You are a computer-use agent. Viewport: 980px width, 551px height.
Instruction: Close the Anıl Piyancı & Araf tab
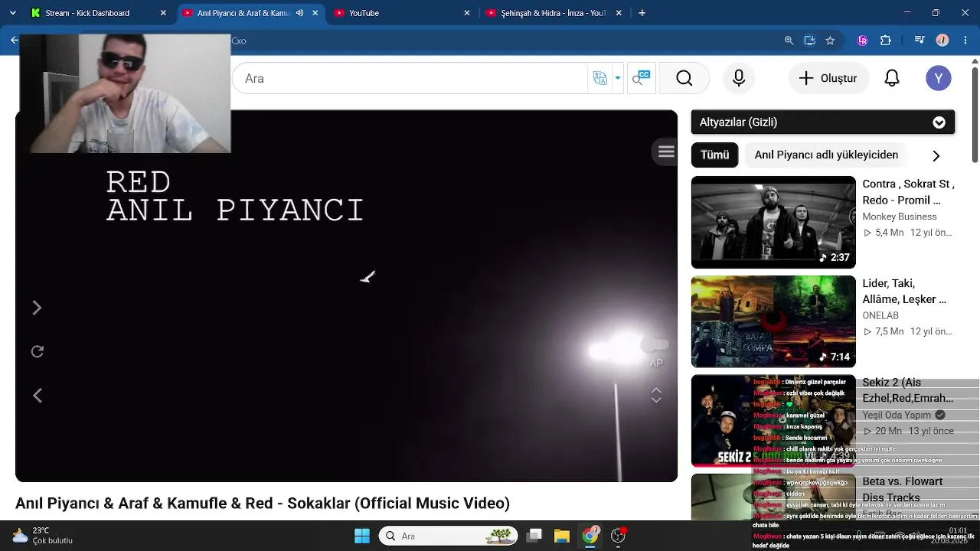[315, 13]
